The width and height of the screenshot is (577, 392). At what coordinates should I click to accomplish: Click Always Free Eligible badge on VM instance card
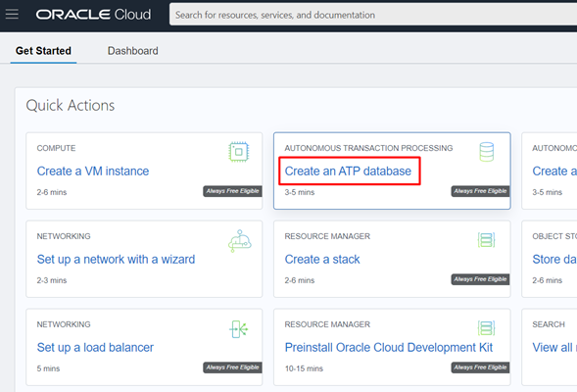(232, 191)
